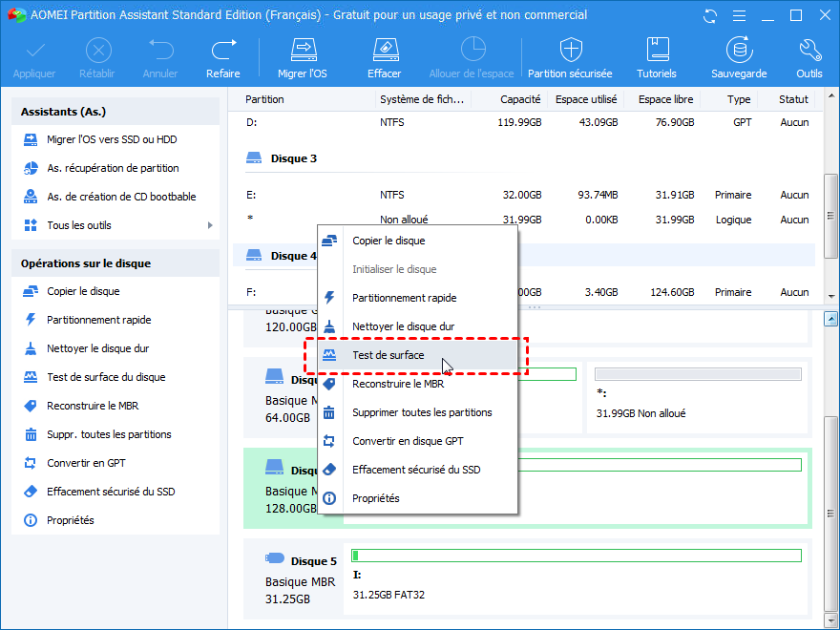Click partition list scroll down arrow
The image size is (840, 630).
[x=830, y=296]
